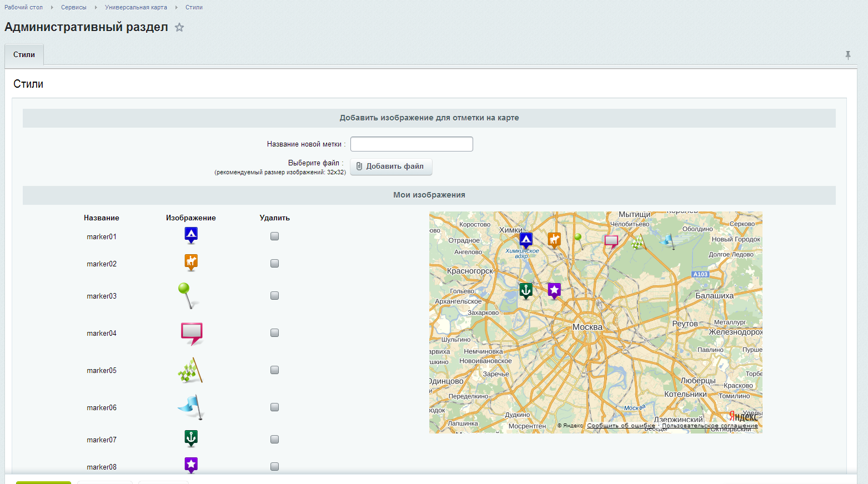Click the marker07 name text

(x=102, y=440)
